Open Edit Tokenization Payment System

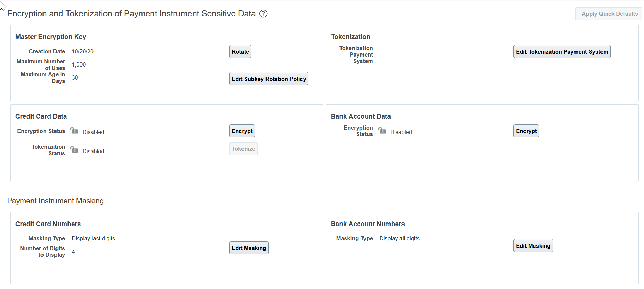click(562, 51)
